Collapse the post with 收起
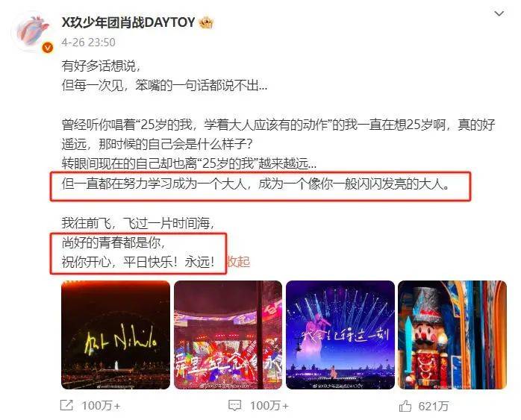 (239, 262)
